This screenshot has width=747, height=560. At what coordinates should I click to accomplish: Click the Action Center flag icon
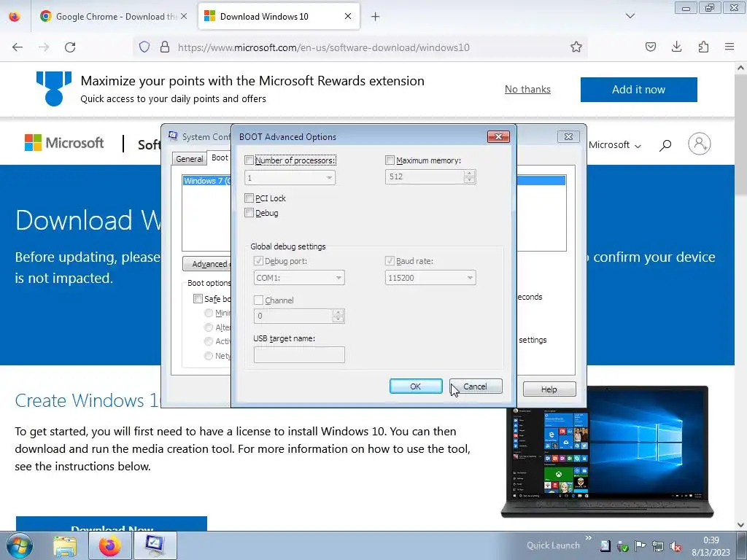coord(640,546)
